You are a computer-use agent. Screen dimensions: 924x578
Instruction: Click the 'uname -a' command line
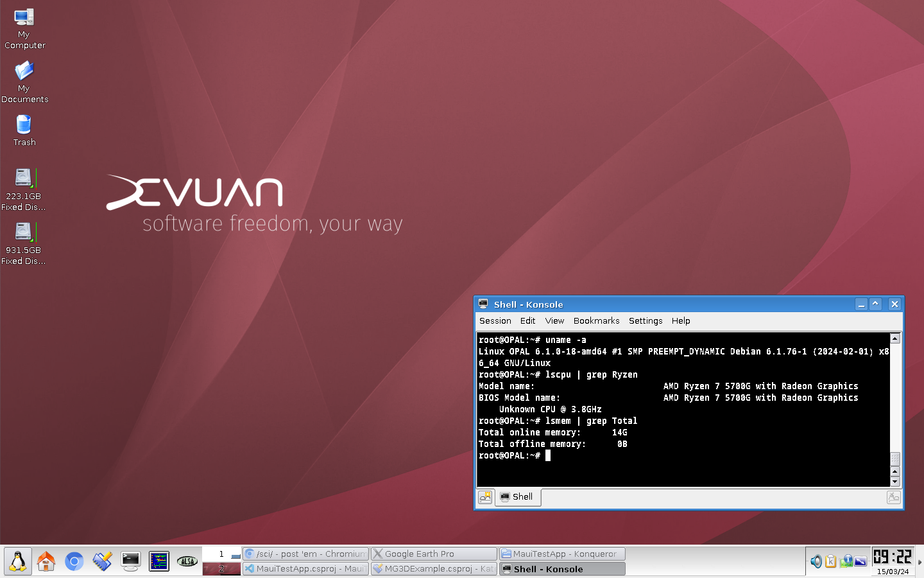tap(533, 340)
